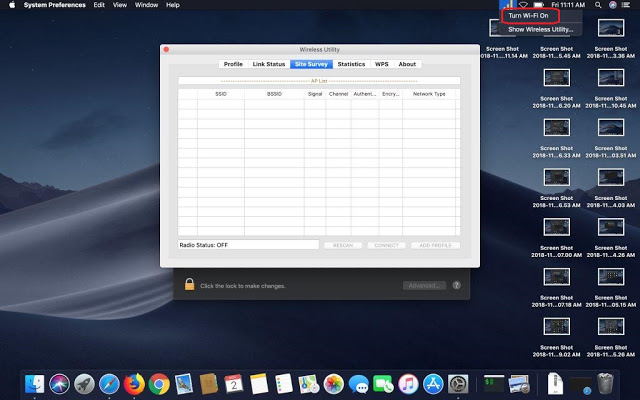640x400 pixels.
Task: Open the Trash in the Dock
Action: point(605,383)
